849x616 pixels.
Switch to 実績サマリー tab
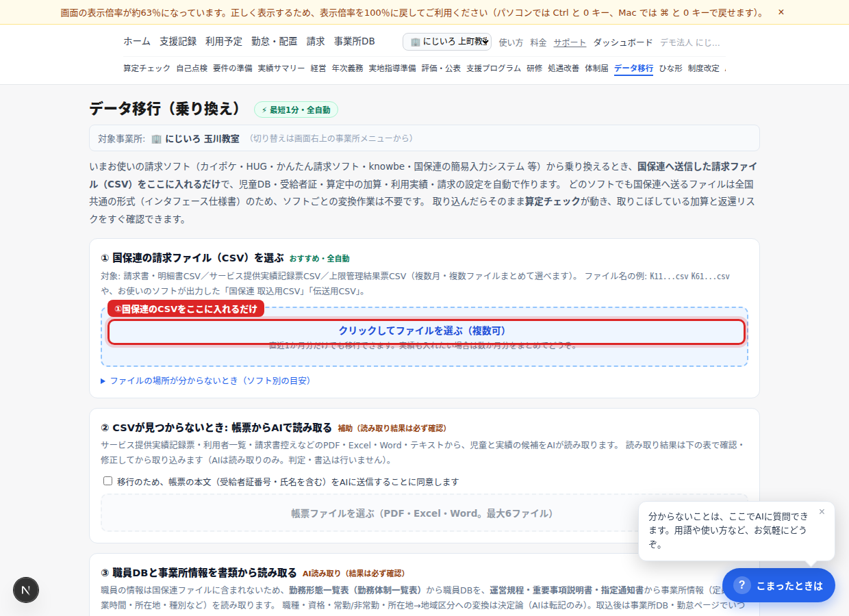point(281,68)
